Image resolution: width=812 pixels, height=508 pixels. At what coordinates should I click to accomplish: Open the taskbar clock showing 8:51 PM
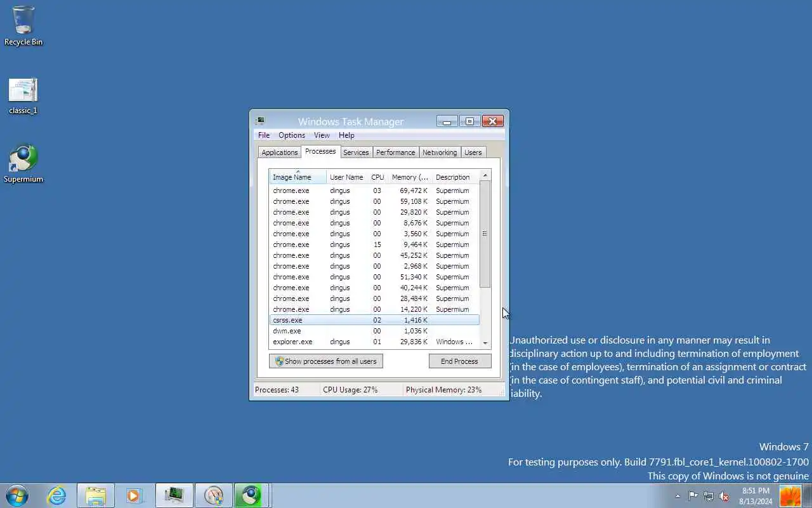click(x=756, y=496)
